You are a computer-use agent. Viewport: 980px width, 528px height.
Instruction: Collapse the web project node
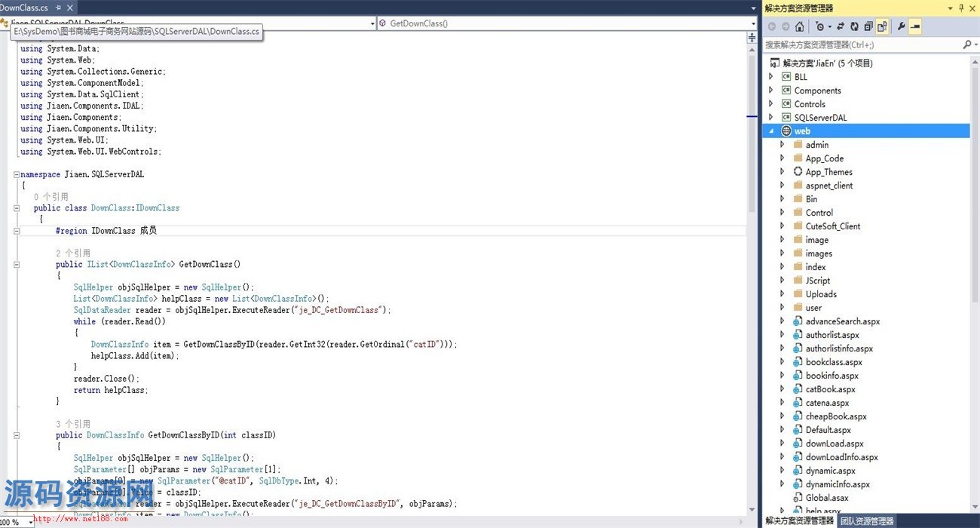click(770, 131)
